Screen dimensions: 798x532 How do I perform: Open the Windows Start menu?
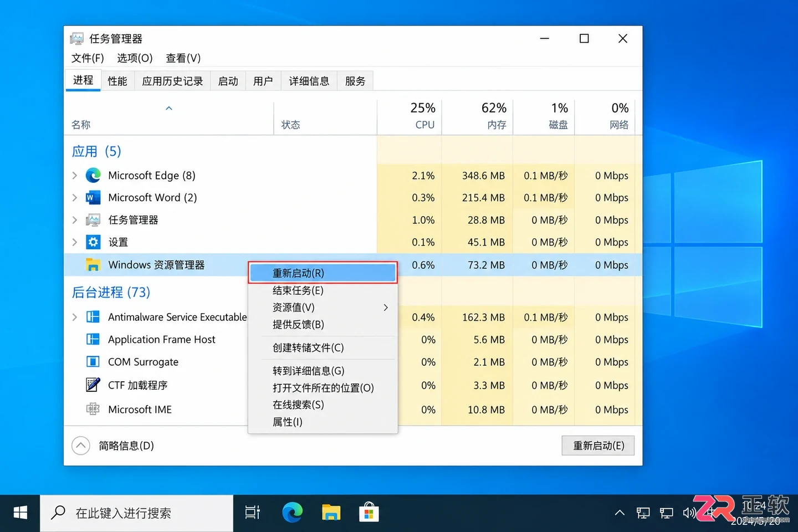20,513
